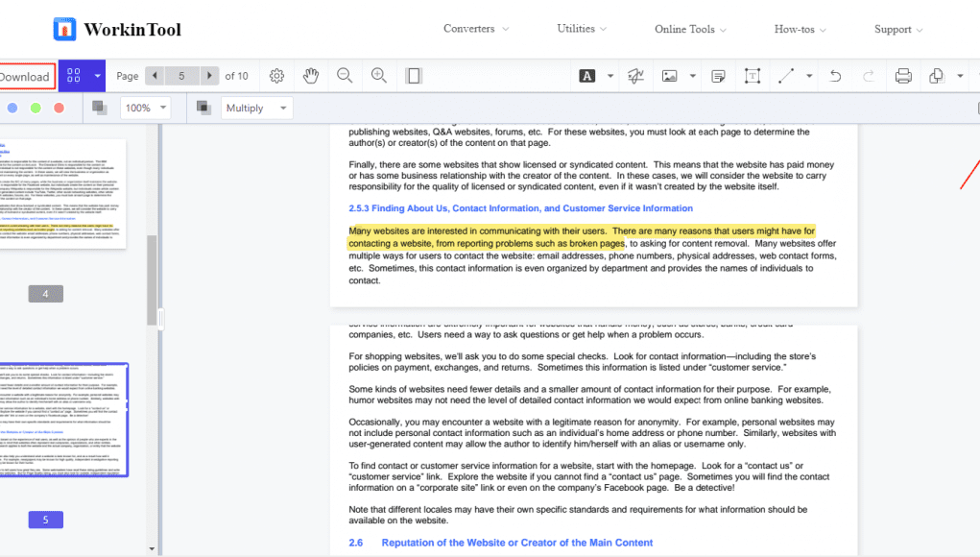Image resolution: width=980 pixels, height=557 pixels.
Task: Open the Multiply blend mode dropdown
Action: (257, 108)
